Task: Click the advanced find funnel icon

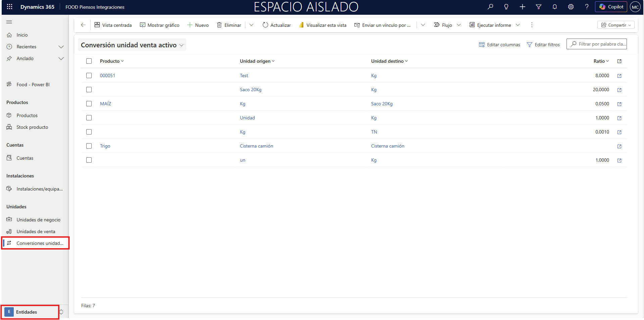Action: click(539, 7)
